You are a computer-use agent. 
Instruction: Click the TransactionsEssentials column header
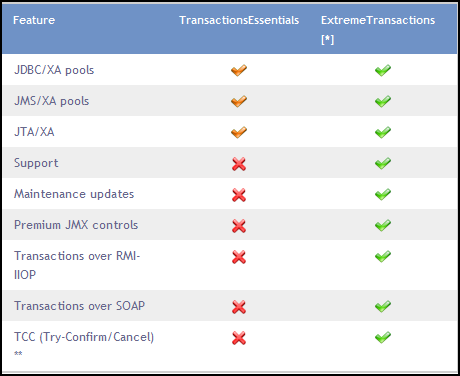[239, 20]
